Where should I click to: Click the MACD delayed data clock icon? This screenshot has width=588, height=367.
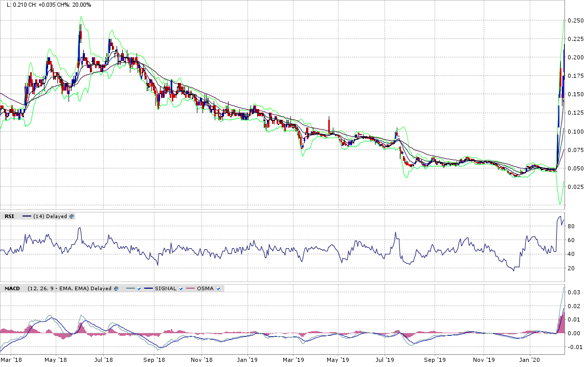[x=116, y=288]
